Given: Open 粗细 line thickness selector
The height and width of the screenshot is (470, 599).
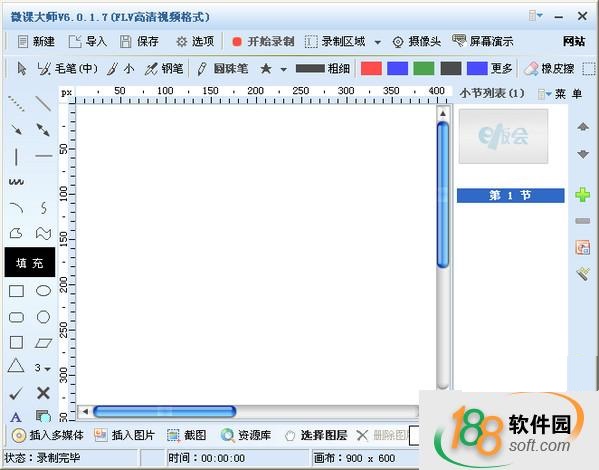Looking at the screenshot, I should (x=323, y=69).
